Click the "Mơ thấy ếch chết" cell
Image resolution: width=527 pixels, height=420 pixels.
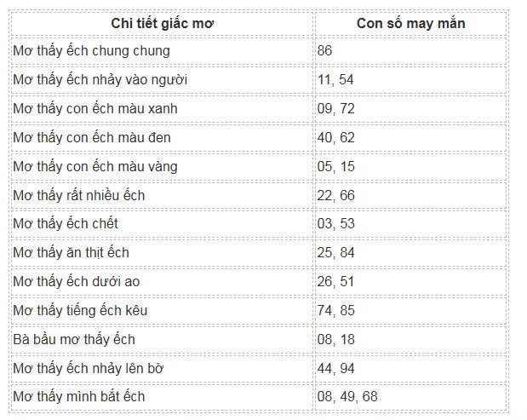pos(66,224)
